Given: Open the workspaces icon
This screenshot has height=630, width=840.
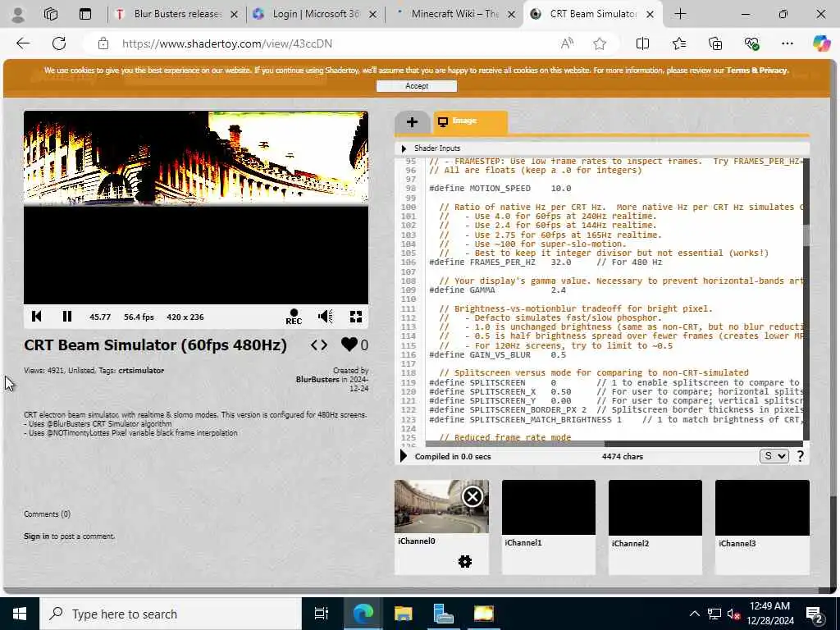Looking at the screenshot, I should tap(51, 14).
